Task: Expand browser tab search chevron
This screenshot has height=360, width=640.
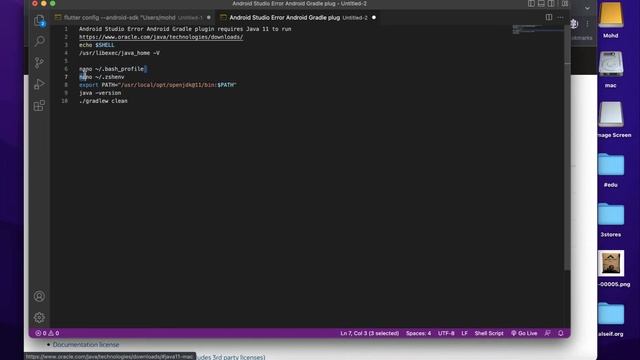Action: [587, 8]
